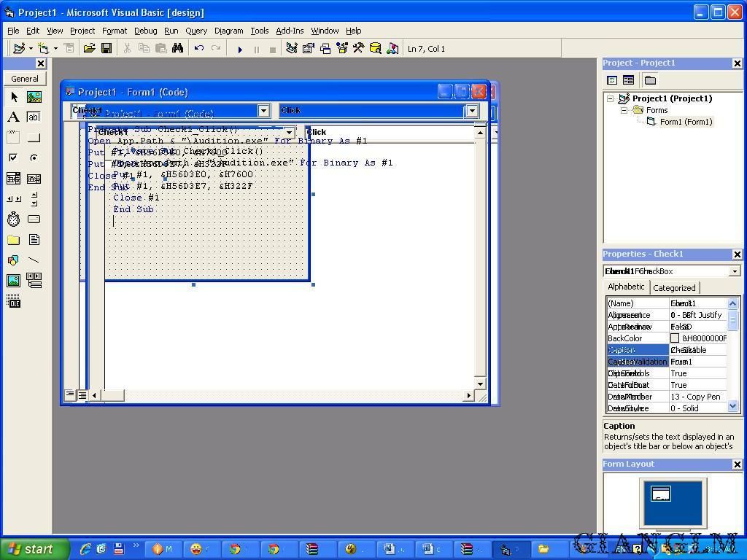
Task: Select the Timer control in the toolbox
Action: tap(13, 219)
